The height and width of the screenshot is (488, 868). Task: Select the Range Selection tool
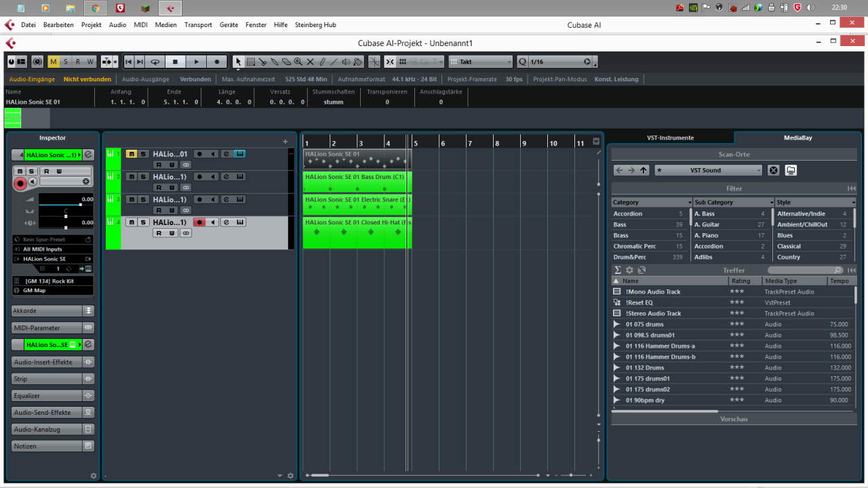point(251,62)
